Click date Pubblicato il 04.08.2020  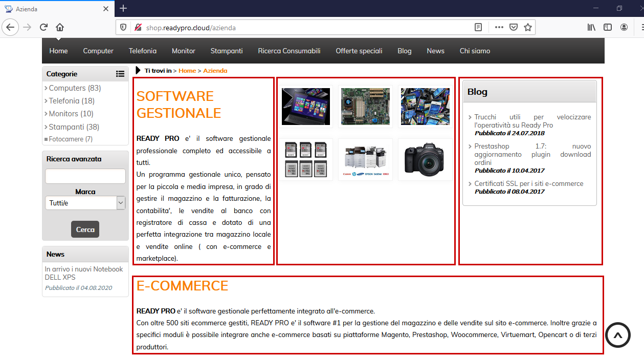(78, 288)
